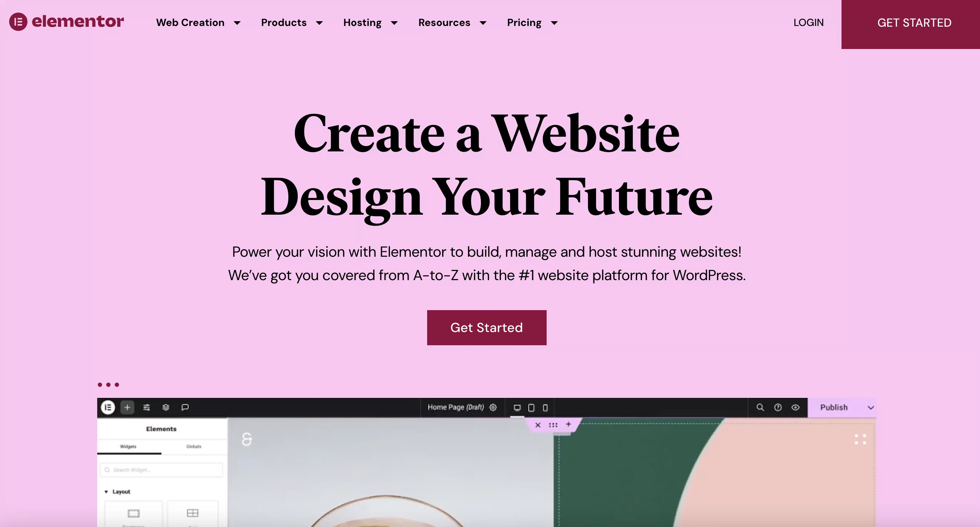Click the responsive tablet view icon
Image resolution: width=980 pixels, height=527 pixels.
point(531,407)
